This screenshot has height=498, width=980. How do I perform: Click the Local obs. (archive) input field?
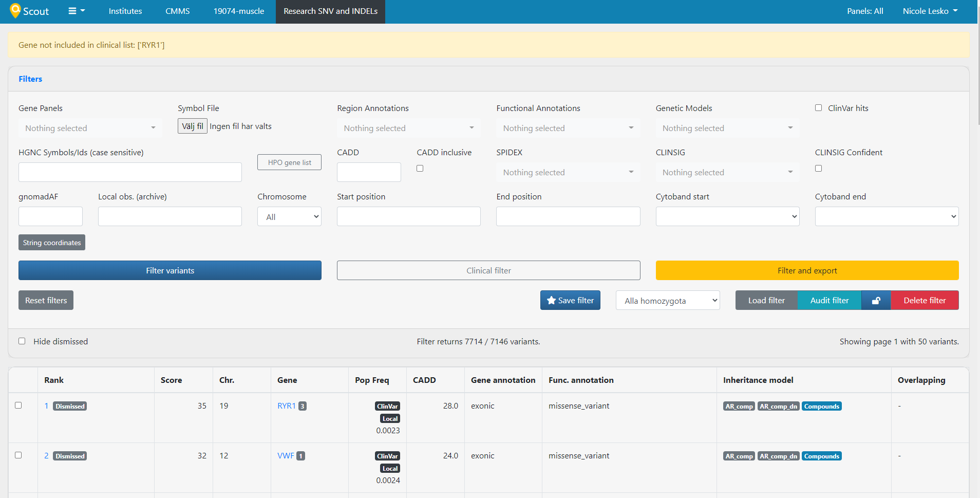170,216
